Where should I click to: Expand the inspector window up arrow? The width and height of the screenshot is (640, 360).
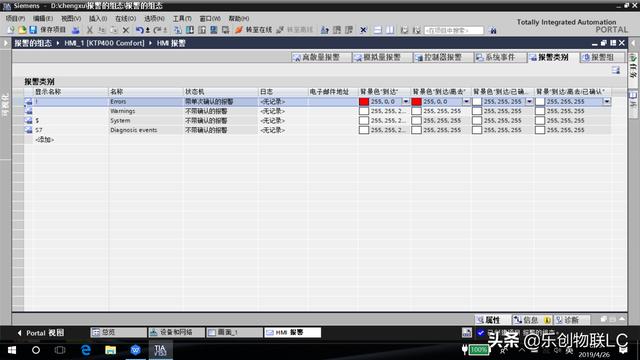(x=622, y=319)
